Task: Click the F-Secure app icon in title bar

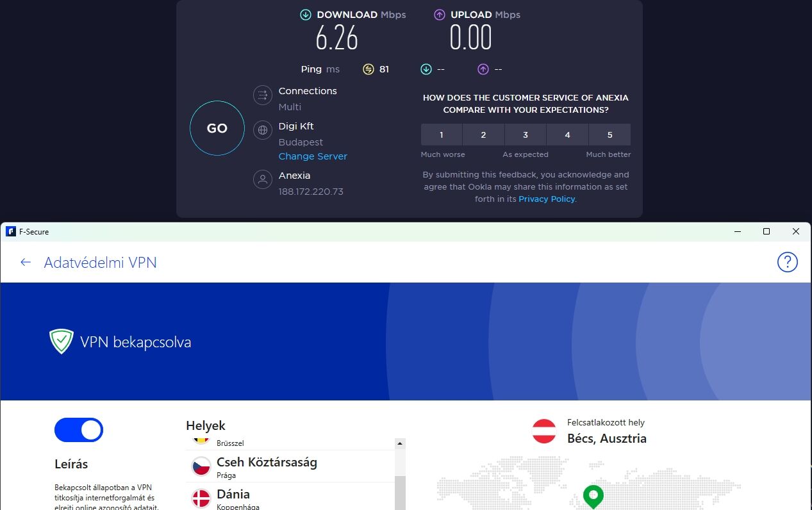Action: 10,231
